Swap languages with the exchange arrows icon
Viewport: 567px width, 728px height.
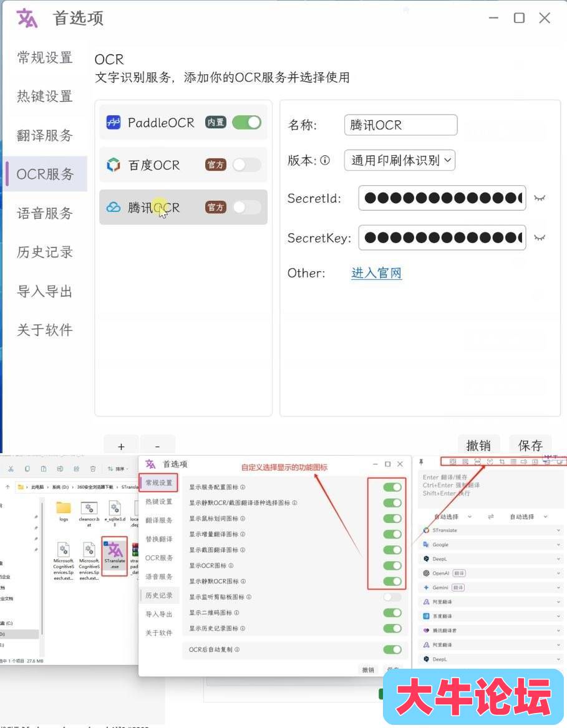pyautogui.click(x=491, y=517)
